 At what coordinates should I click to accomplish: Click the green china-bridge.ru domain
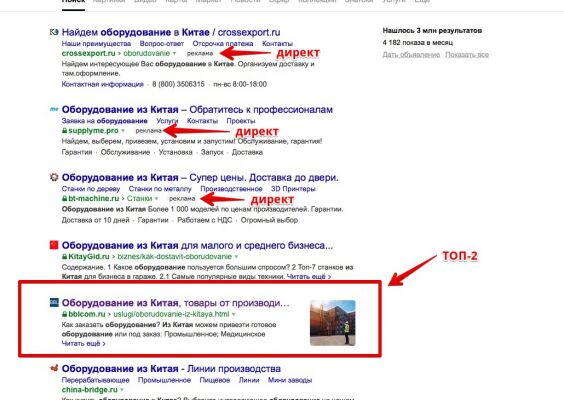pyautogui.click(x=90, y=390)
